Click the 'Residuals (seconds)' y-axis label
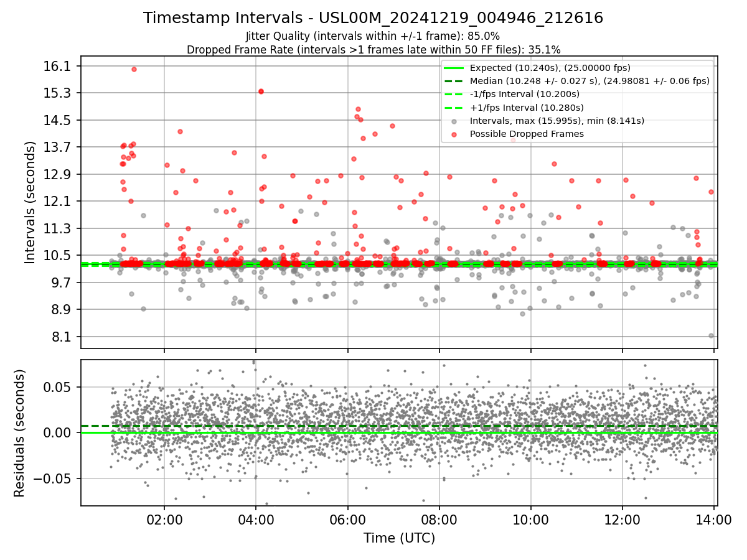The width and height of the screenshot is (747, 560). 19,433
